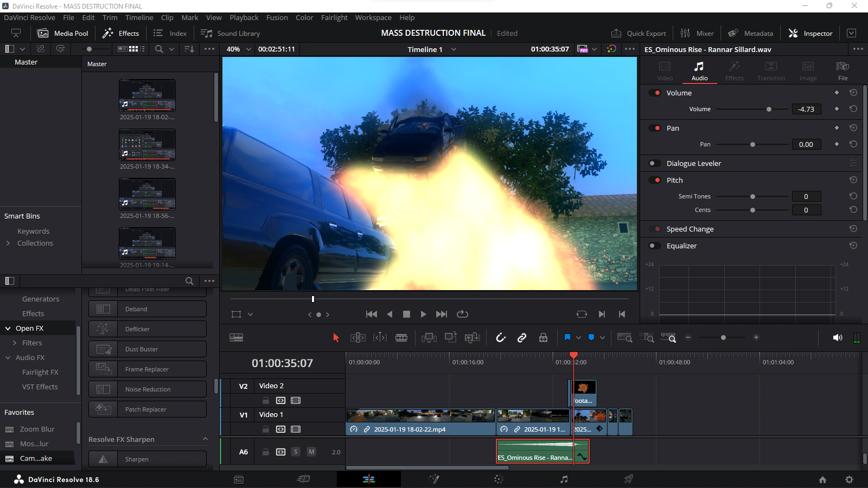Click the blue flag marker icon
This screenshot has width=868, height=488.
pyautogui.click(x=567, y=338)
